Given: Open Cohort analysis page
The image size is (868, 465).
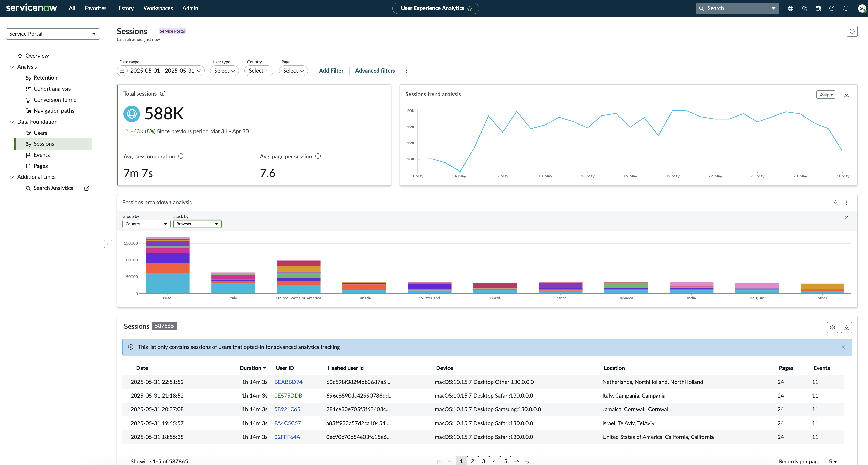Looking at the screenshot, I should [52, 89].
